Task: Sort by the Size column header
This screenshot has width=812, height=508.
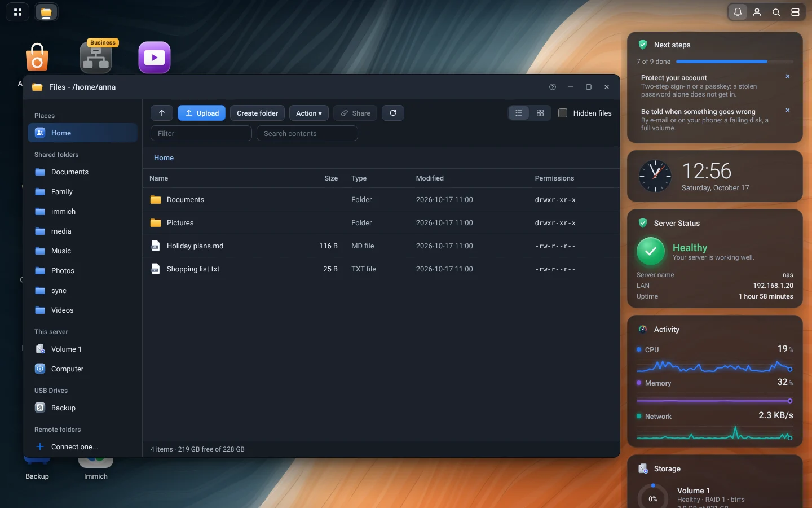Action: pos(331,178)
